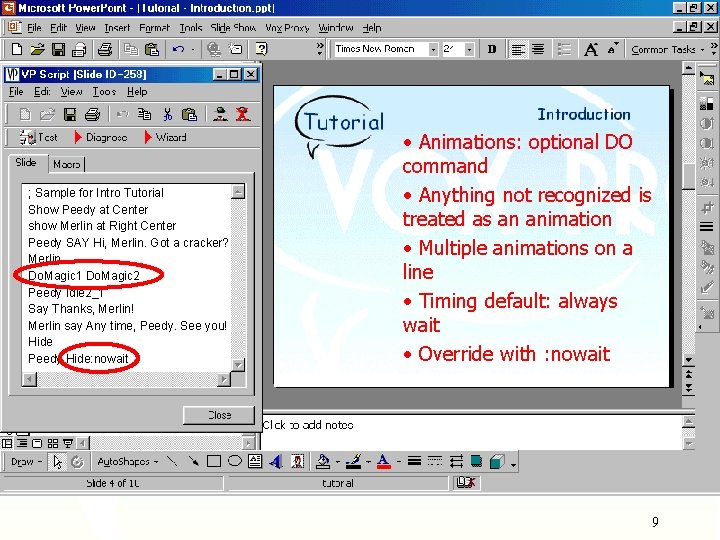This screenshot has height=540, width=720.
Task: Switch to Outline view
Action: pos(22,443)
